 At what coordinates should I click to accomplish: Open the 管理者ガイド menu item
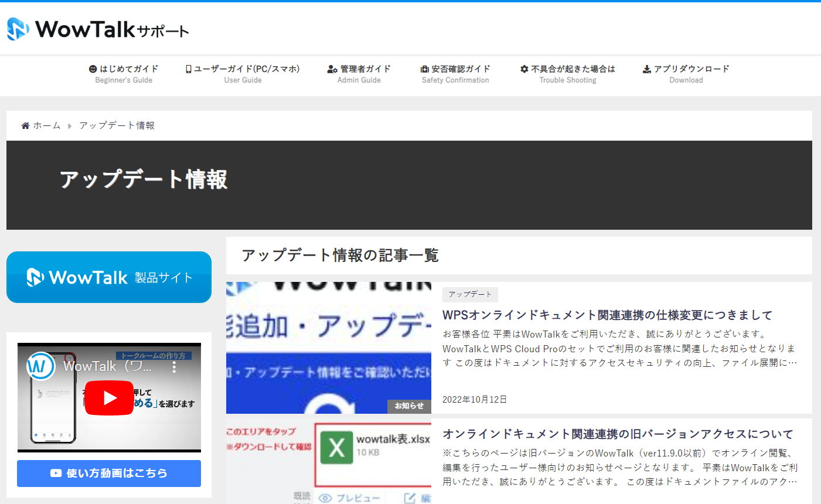coord(365,69)
